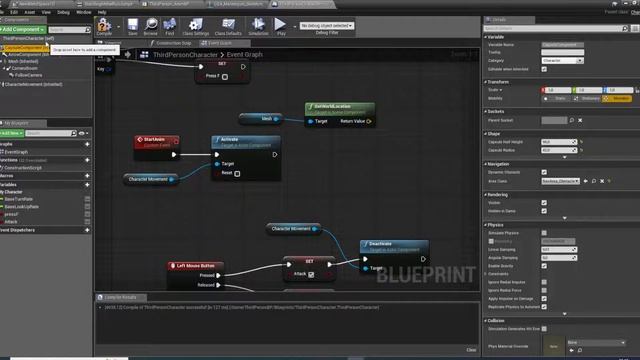
Task: Toggle the Hidden in Game checkbox
Action: pyautogui.click(x=544, y=211)
